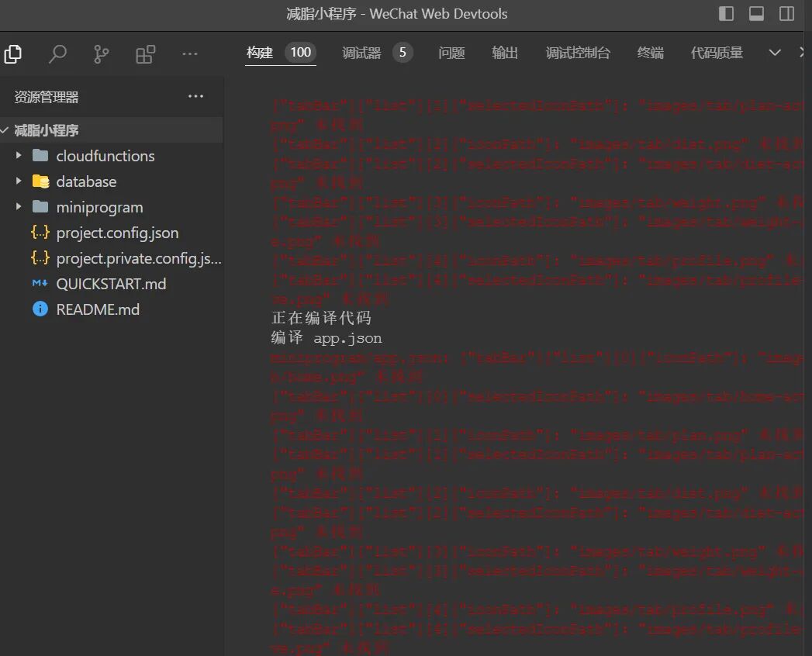Click the 正在编译代码 log line
Viewport: 812px width, 656px height.
[x=321, y=318]
